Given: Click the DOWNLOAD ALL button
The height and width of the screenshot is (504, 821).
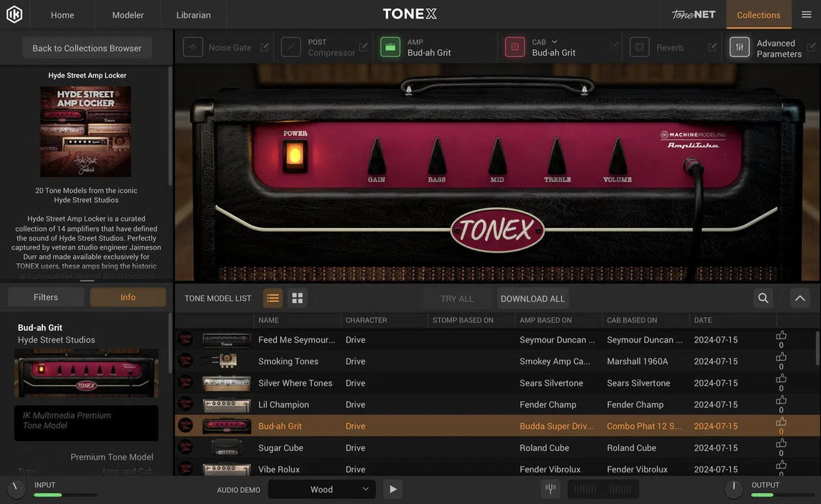Looking at the screenshot, I should 532,298.
